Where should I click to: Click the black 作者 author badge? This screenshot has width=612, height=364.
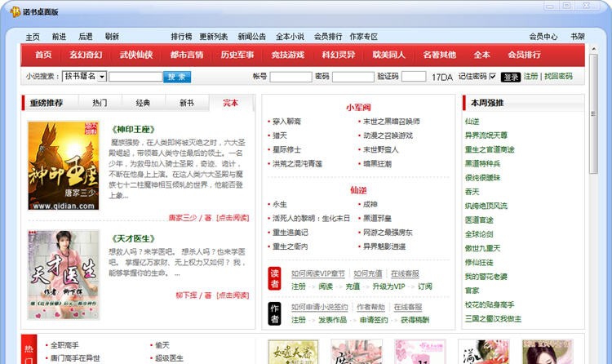274,313
